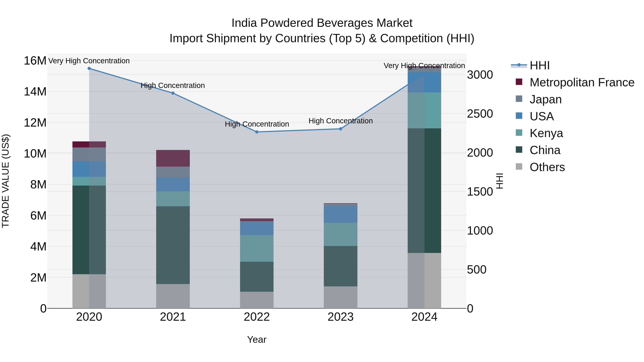Toggle the Japan legend entry
Viewport: 644px width, 362px height.
point(538,99)
